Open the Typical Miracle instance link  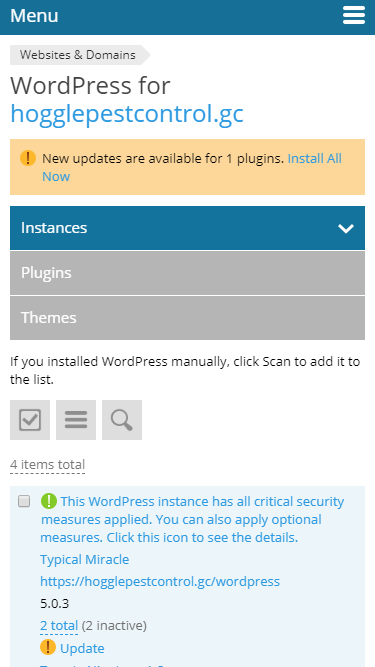point(85,559)
